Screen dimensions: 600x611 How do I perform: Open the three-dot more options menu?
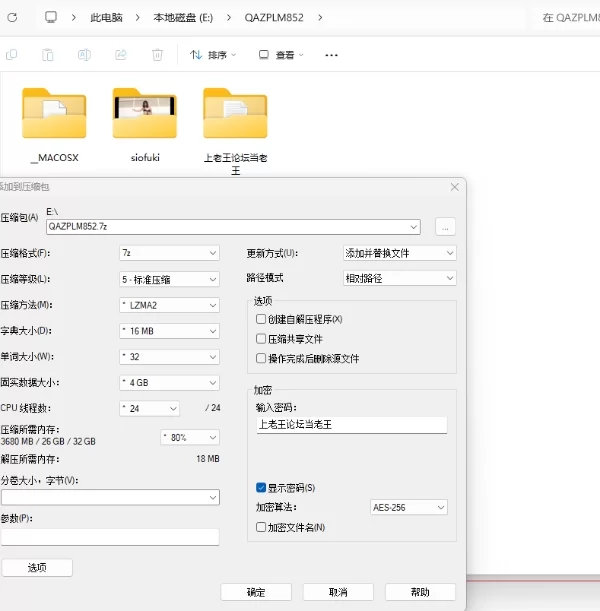332,55
